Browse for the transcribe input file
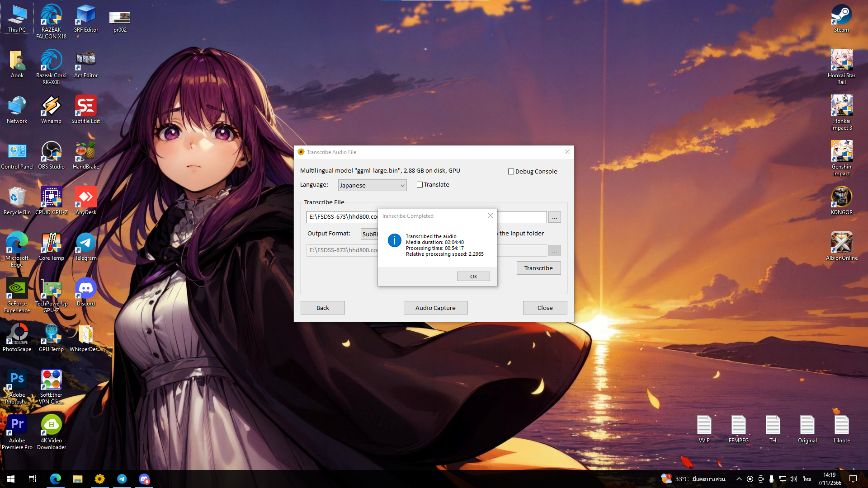The image size is (868, 488). coord(555,217)
